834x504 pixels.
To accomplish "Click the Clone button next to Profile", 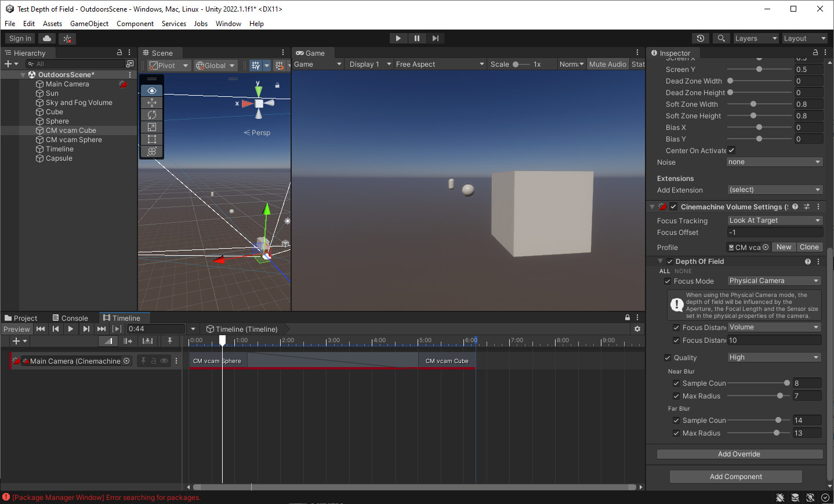I will point(810,246).
